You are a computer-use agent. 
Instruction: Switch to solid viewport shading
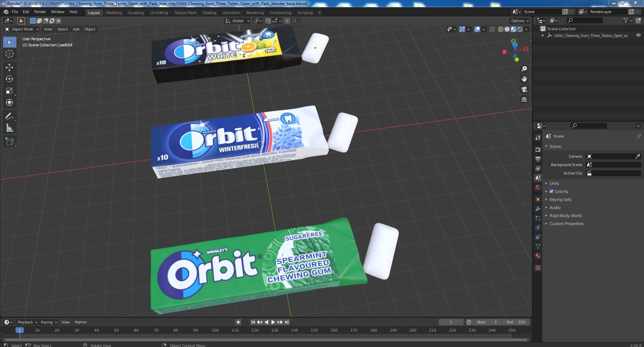click(x=507, y=29)
